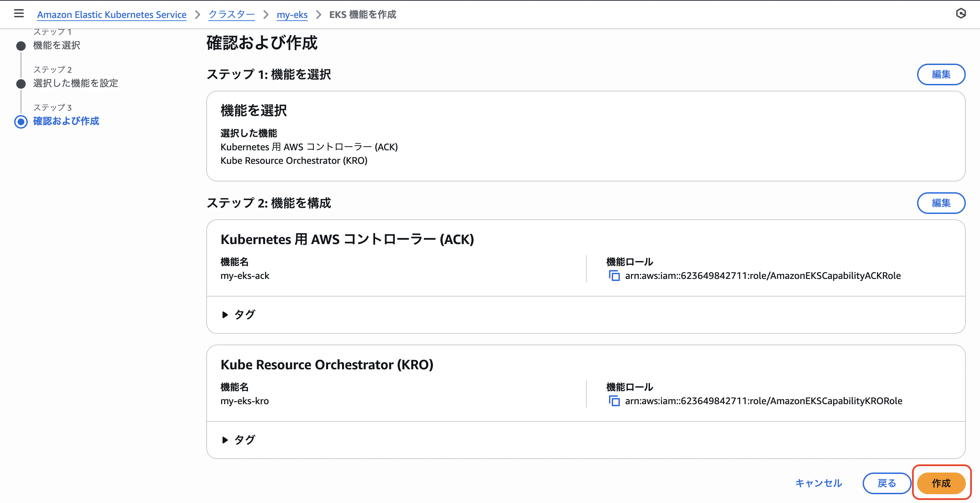Viewport: 980px width, 503px height.
Task: Click 編集 next to ステップ 1
Action: tap(941, 74)
